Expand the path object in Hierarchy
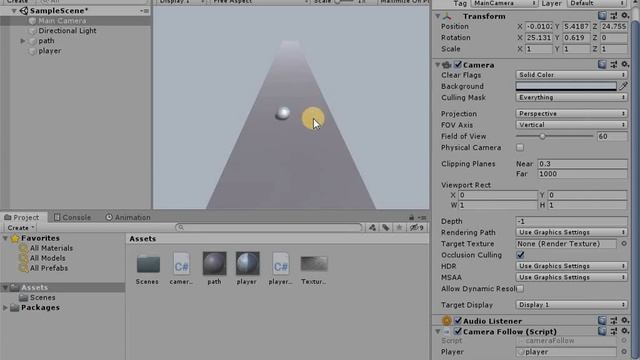 23,41
